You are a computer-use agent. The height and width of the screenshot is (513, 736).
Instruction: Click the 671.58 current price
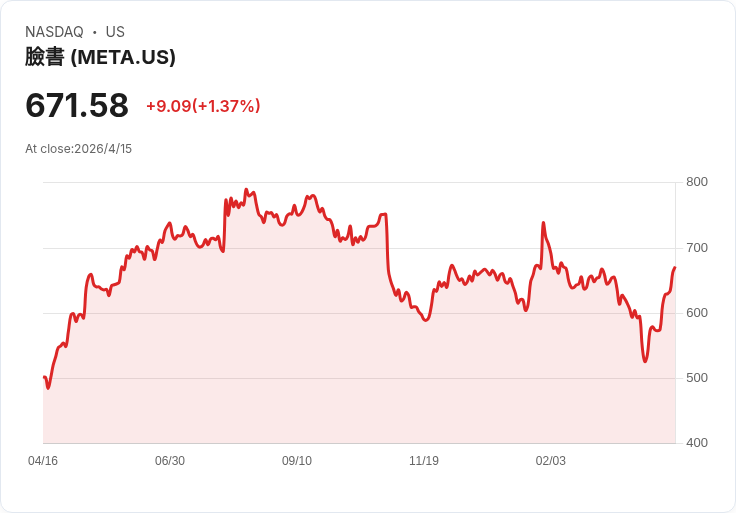pyautogui.click(x=77, y=105)
